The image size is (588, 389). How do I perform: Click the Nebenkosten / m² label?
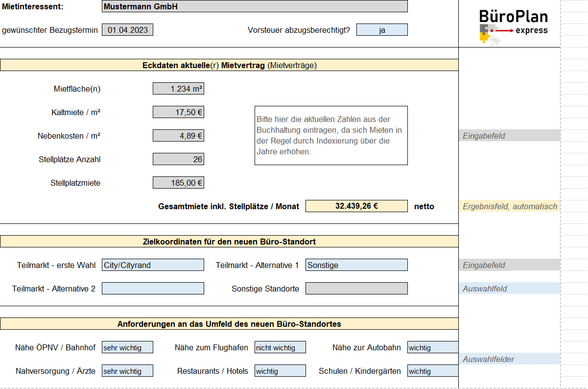coord(69,136)
